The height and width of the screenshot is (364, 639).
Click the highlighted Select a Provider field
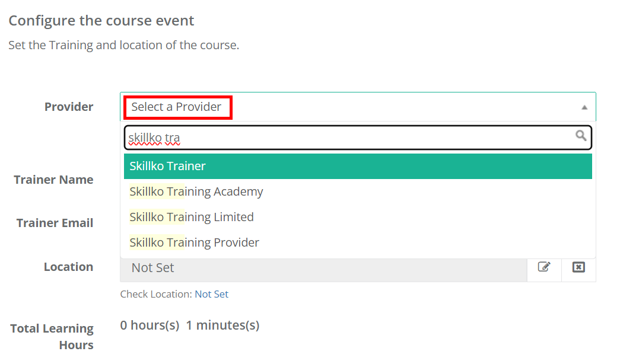point(177,107)
